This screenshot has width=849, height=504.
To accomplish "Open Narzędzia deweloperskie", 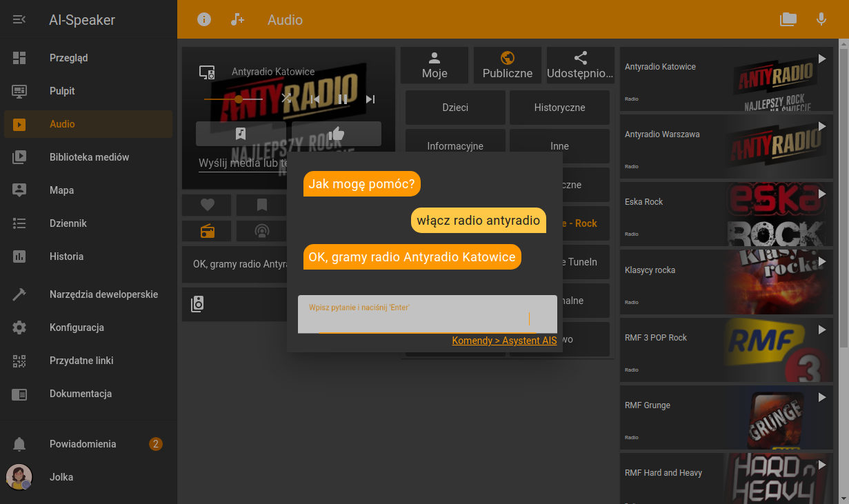I will tap(88, 294).
